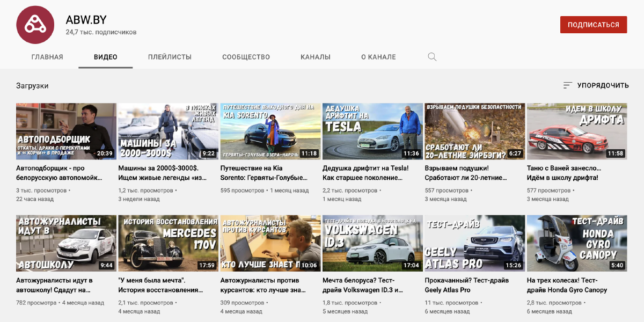
Task: Click the '595 просмотров • 1 месяц назад' line
Action: pyautogui.click(x=265, y=191)
